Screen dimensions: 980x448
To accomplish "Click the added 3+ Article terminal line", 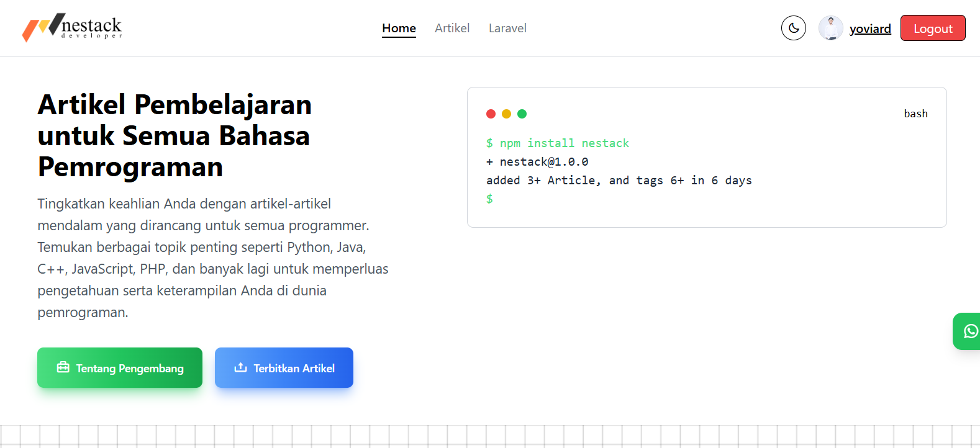I will (619, 181).
